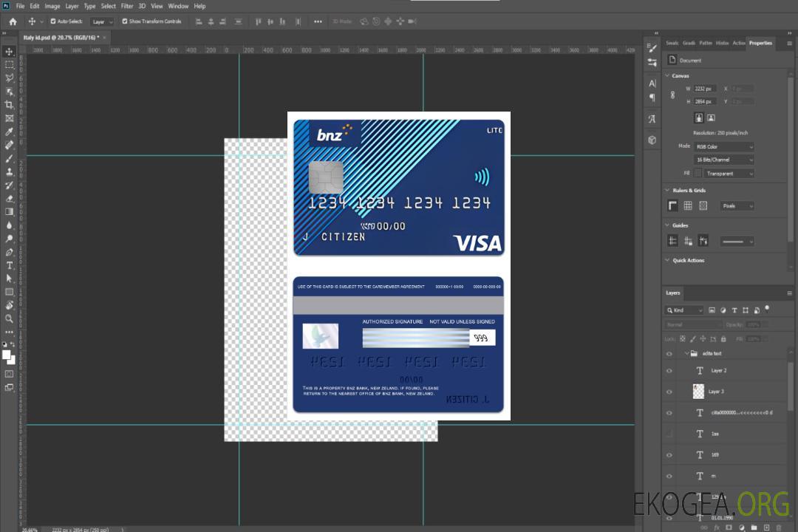Select the Gradient tool
Image resolution: width=798 pixels, height=532 pixels.
click(9, 212)
